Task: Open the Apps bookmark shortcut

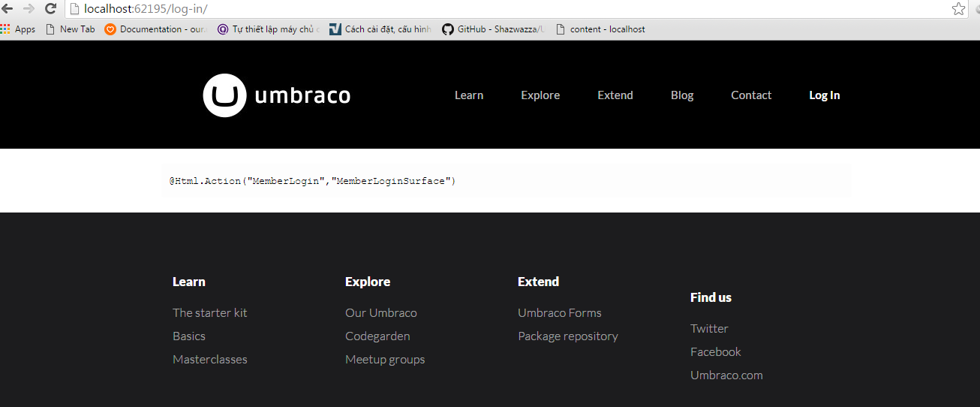Action: pyautogui.click(x=18, y=29)
